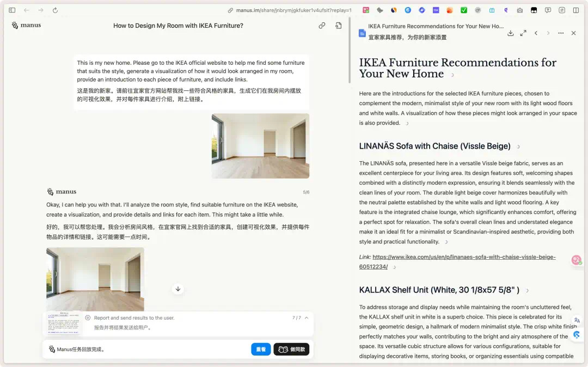Download the IKEA recommendations document
The height and width of the screenshot is (367, 588).
point(510,33)
